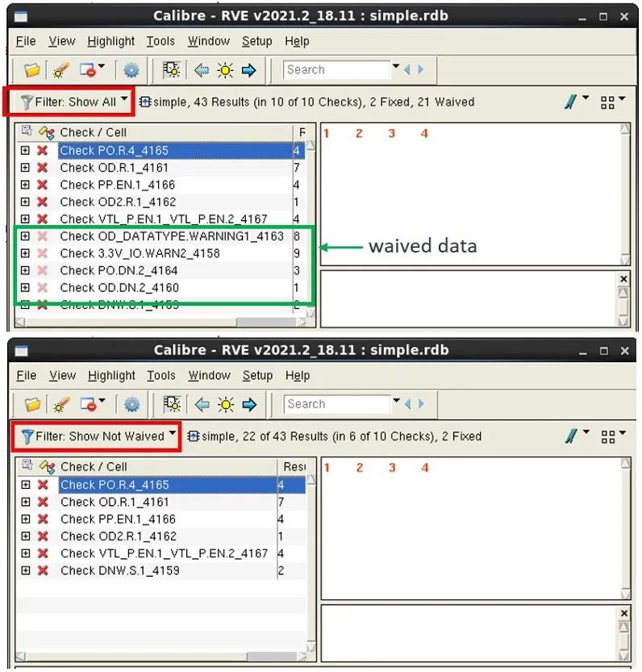
Task: Open folder icon in bottom window toolbar
Action: tap(32, 404)
